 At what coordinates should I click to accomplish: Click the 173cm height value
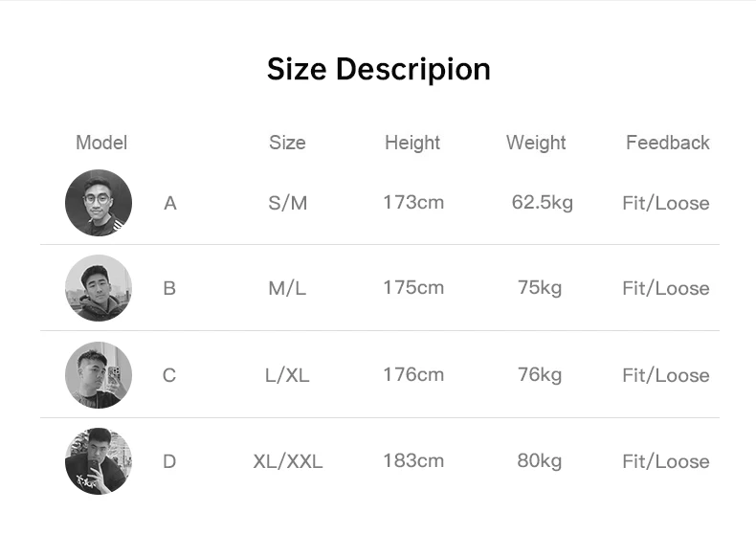tap(413, 203)
